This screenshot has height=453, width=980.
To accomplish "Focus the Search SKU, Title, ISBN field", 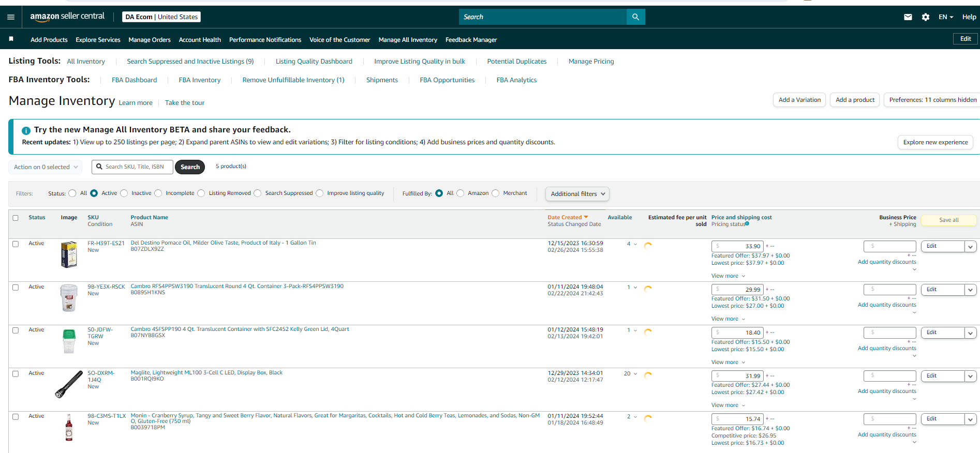I will click(x=132, y=167).
